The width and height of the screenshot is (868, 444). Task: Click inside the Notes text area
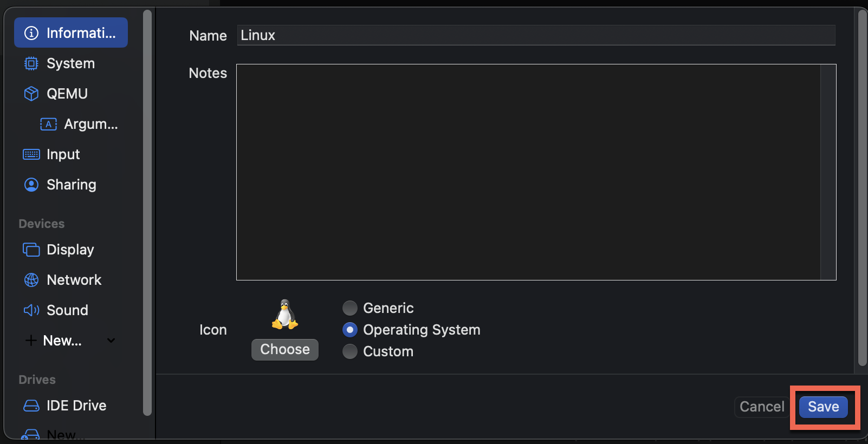[x=528, y=172]
